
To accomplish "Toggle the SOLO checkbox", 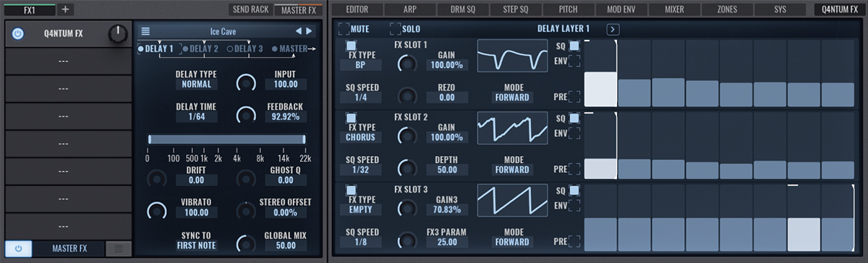I will pos(395,29).
